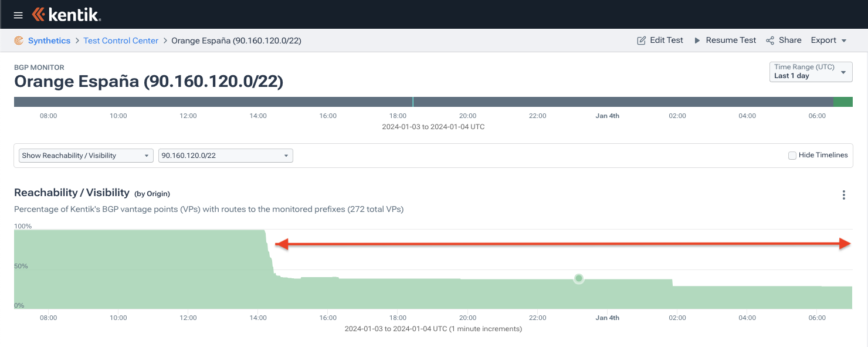Click the 14:00 label on top timeline
The height and width of the screenshot is (347, 868).
(258, 116)
